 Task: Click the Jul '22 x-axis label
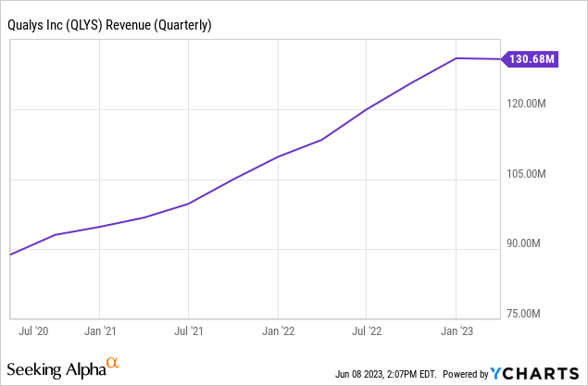click(x=367, y=330)
